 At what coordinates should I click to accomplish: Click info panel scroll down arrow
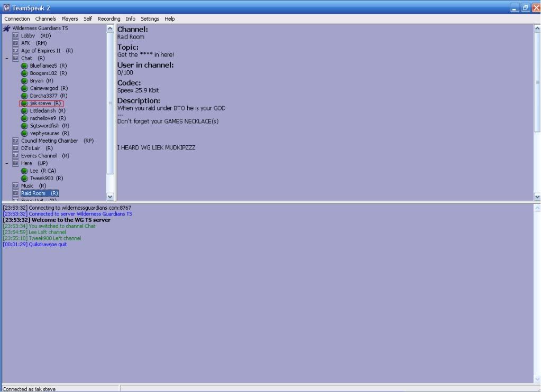coord(537,197)
